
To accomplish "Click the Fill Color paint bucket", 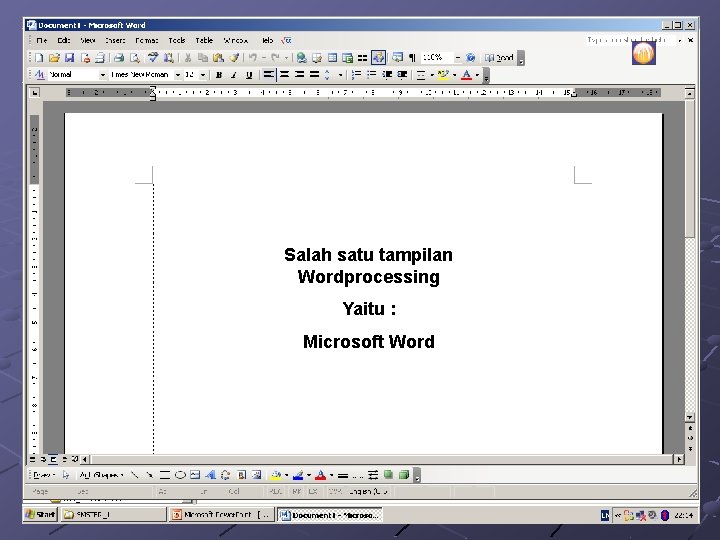I will pyautogui.click(x=276, y=475).
